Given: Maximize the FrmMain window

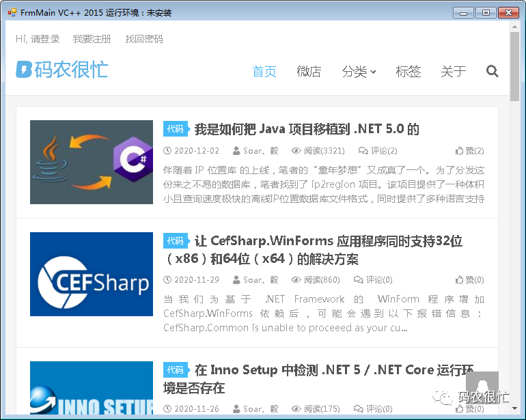Looking at the screenshot, I should pyautogui.click(x=486, y=13).
